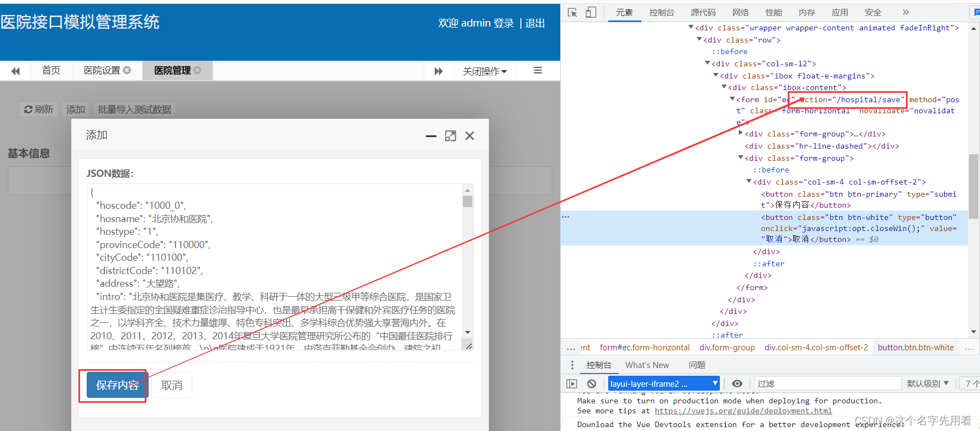Open the 源代码 DevTools tab
The width and height of the screenshot is (980, 431).
coord(703,12)
